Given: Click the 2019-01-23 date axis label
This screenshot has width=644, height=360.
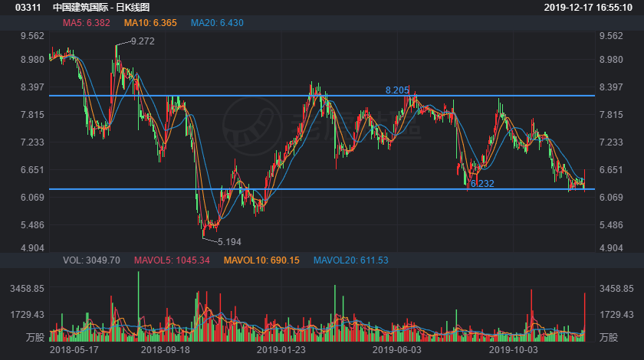Looking at the screenshot, I should [x=281, y=349].
